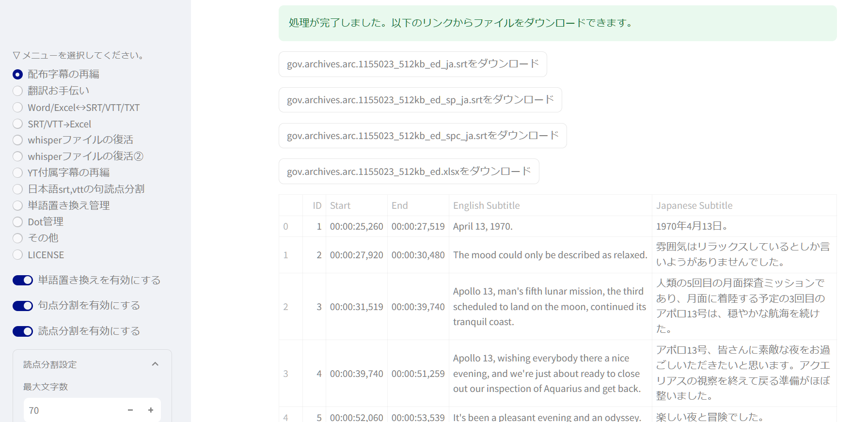Screen dimensions: 868x422
Task: Toggle 単語置き換えを有効にする switch
Action: [23, 280]
